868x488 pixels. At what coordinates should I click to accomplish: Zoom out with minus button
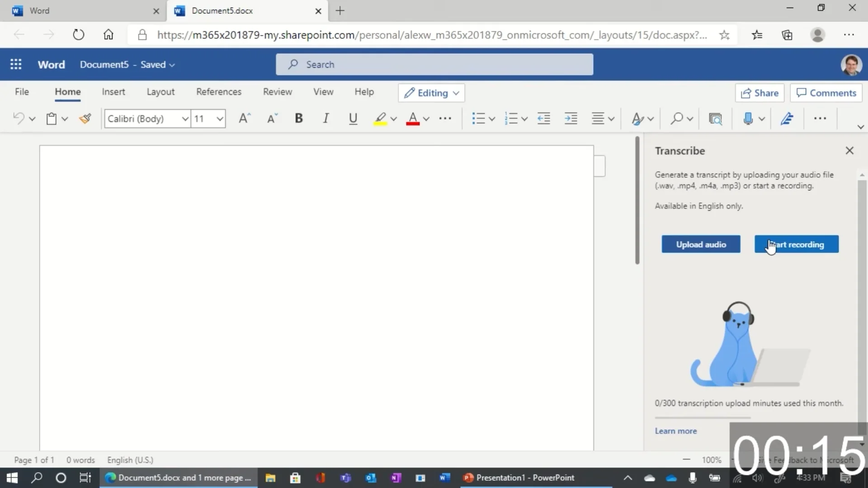click(686, 460)
